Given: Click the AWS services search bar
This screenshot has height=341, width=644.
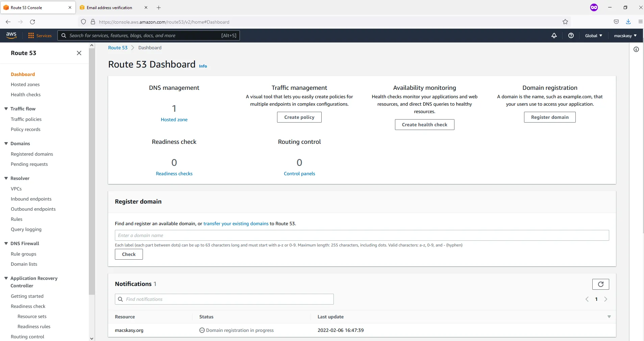Looking at the screenshot, I should click(x=149, y=35).
